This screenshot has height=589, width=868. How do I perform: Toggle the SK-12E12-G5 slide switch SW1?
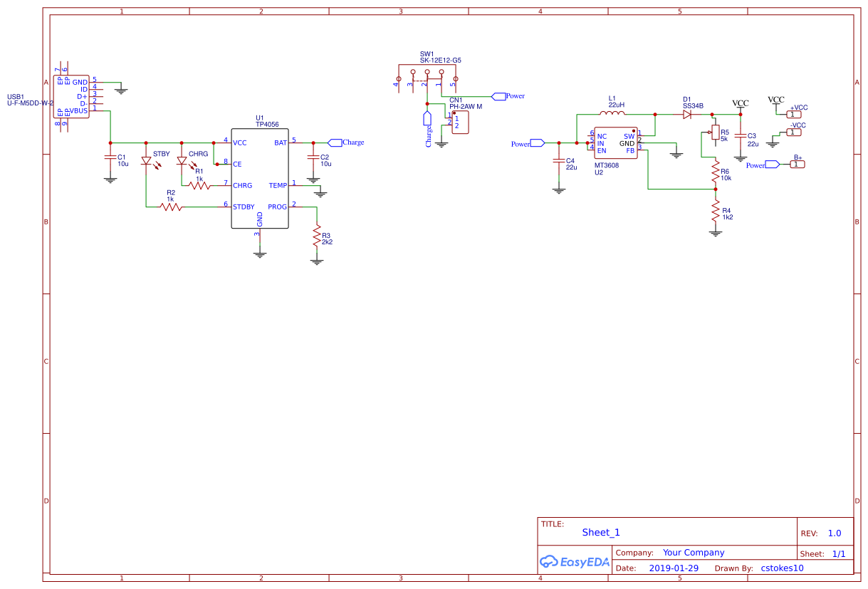tap(427, 71)
